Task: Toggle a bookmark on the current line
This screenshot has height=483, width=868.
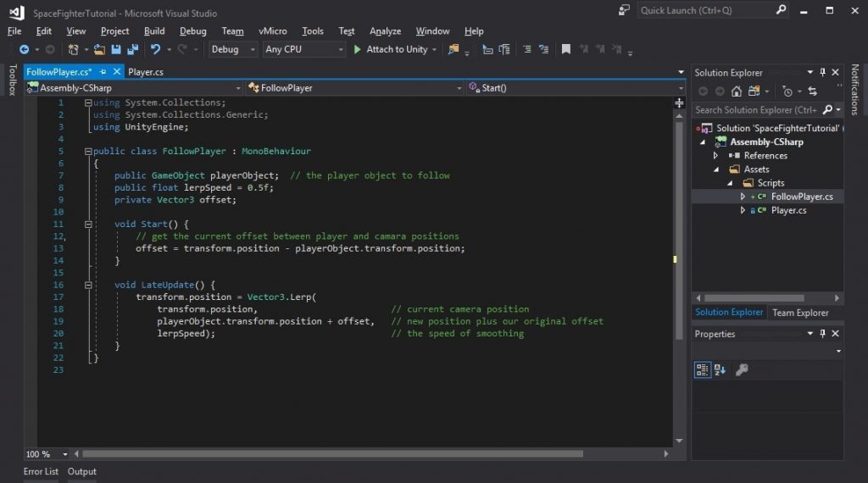Action: [565, 49]
